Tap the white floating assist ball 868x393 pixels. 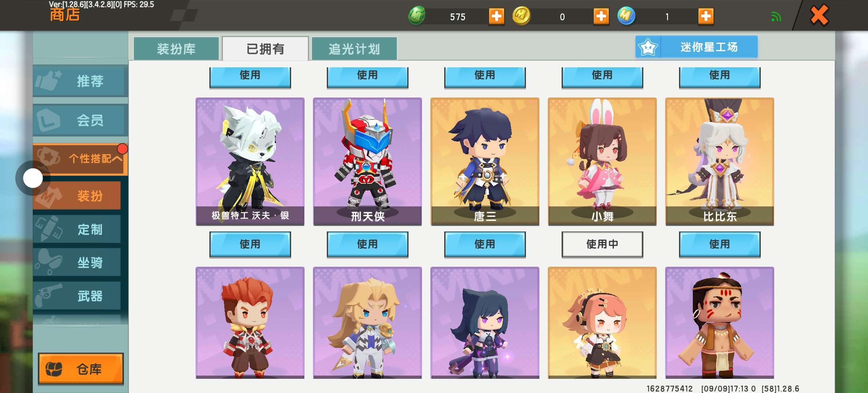[33, 178]
